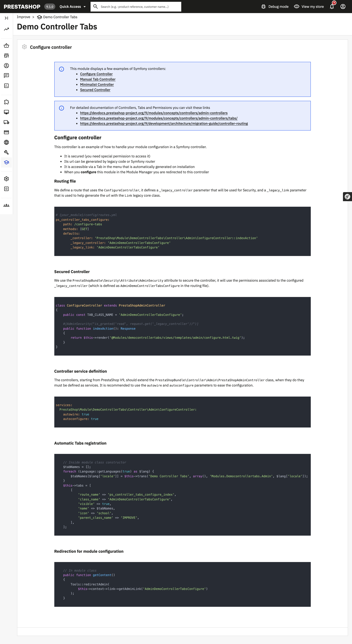352x644 pixels.
Task: Follow the Manual Tab Controller link
Action: [98, 79]
